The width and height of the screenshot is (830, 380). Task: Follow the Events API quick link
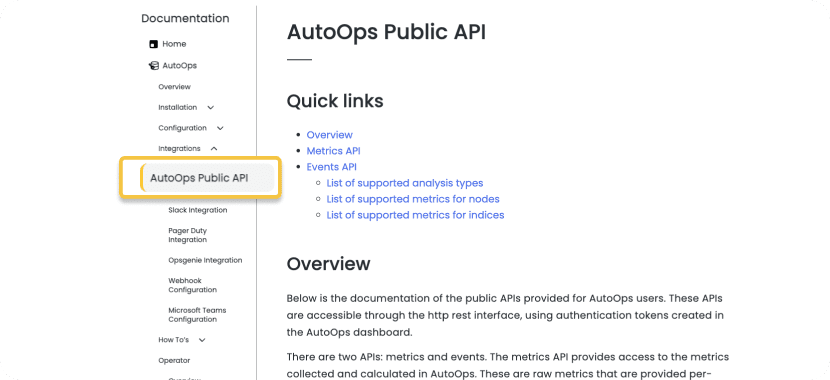(331, 167)
